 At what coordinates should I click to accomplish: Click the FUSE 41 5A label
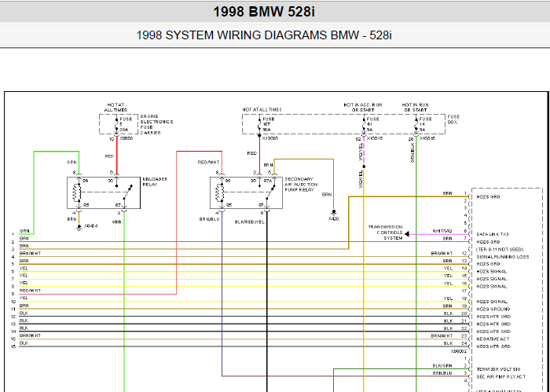pos(372,124)
